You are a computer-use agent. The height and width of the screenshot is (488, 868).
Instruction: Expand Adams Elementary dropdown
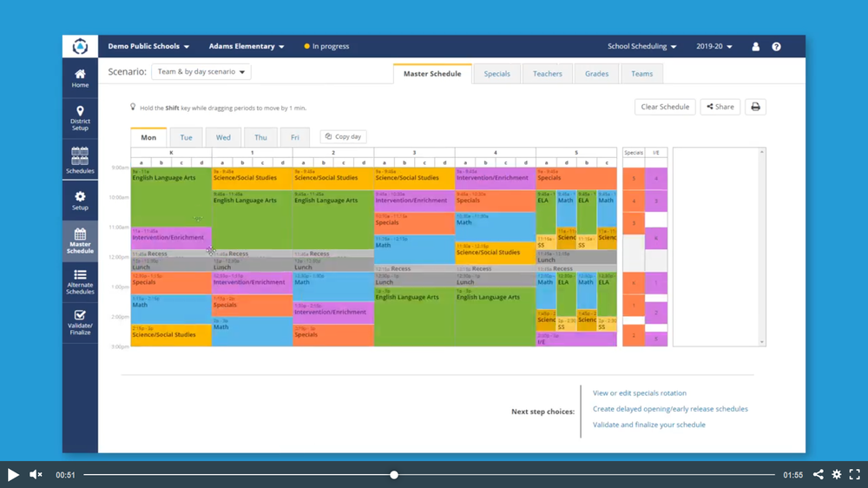247,47
